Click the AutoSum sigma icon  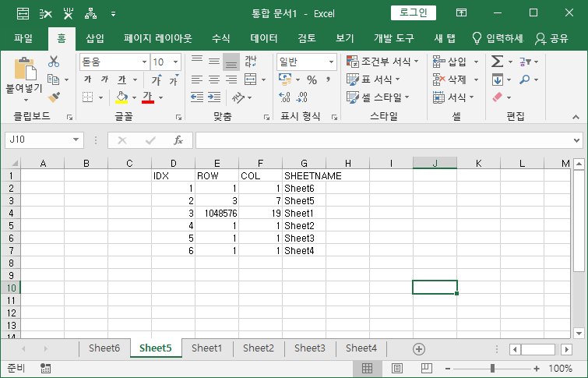497,62
